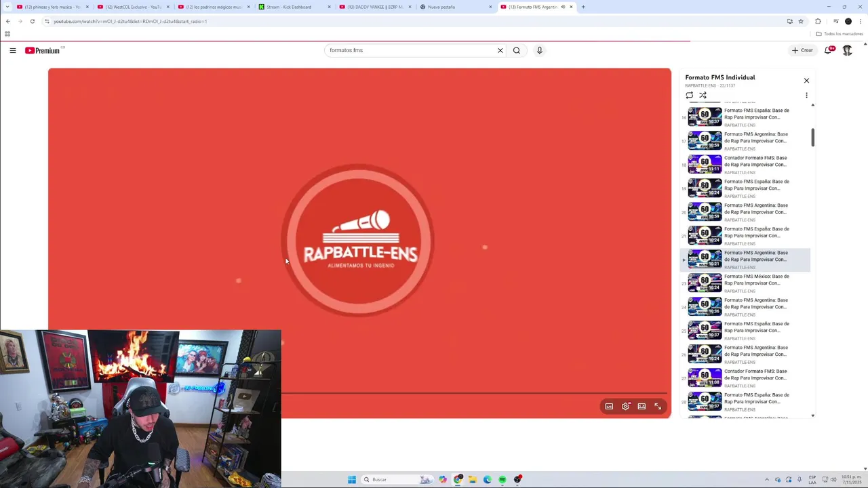Image resolution: width=868 pixels, height=488 pixels.
Task: Open the Crear upload menu
Action: coord(802,50)
